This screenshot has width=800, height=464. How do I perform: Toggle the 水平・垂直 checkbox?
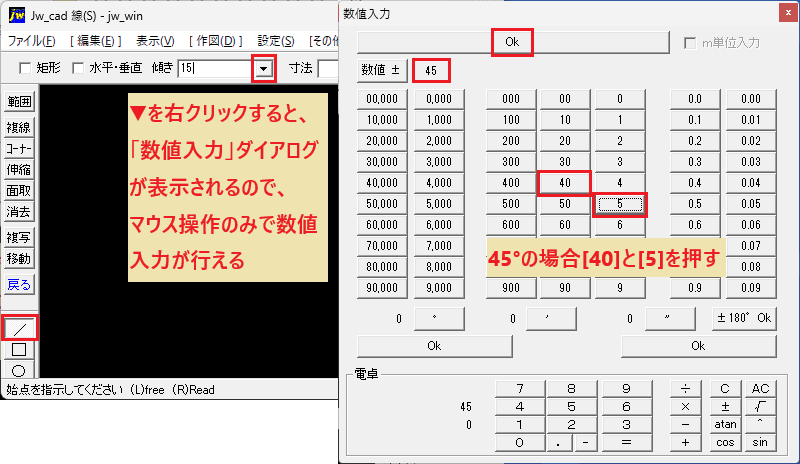pos(78,68)
